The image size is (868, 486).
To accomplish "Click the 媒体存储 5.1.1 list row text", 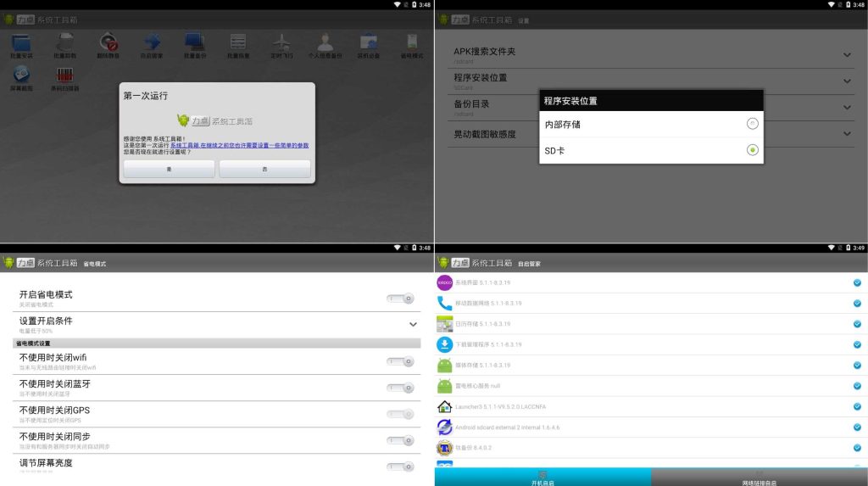I will pos(482,366).
